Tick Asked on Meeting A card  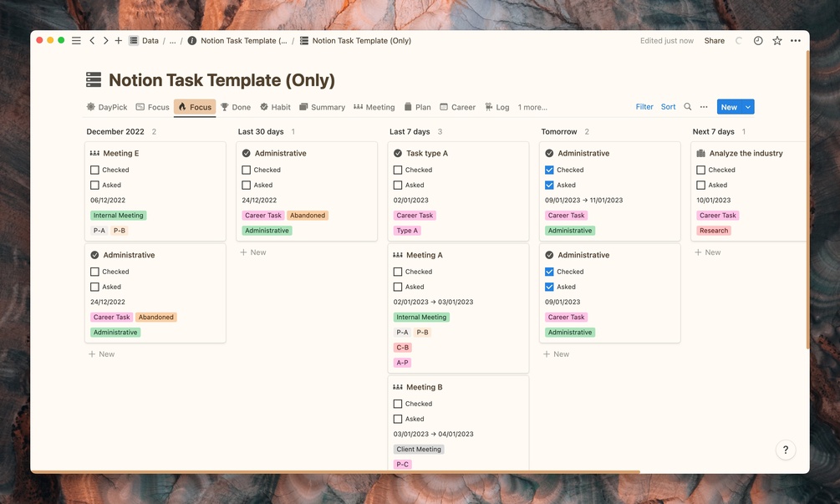[398, 287]
